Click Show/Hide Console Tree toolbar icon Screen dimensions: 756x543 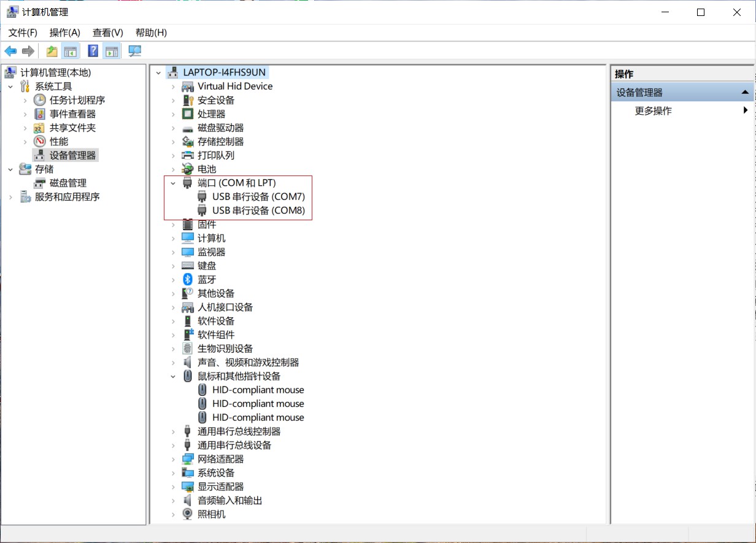pos(71,51)
